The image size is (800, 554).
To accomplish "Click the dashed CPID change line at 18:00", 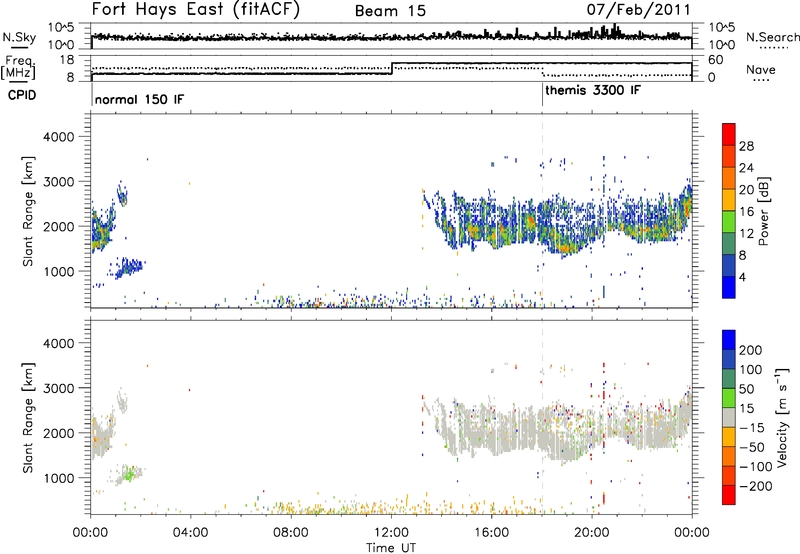I will pyautogui.click(x=542, y=211).
